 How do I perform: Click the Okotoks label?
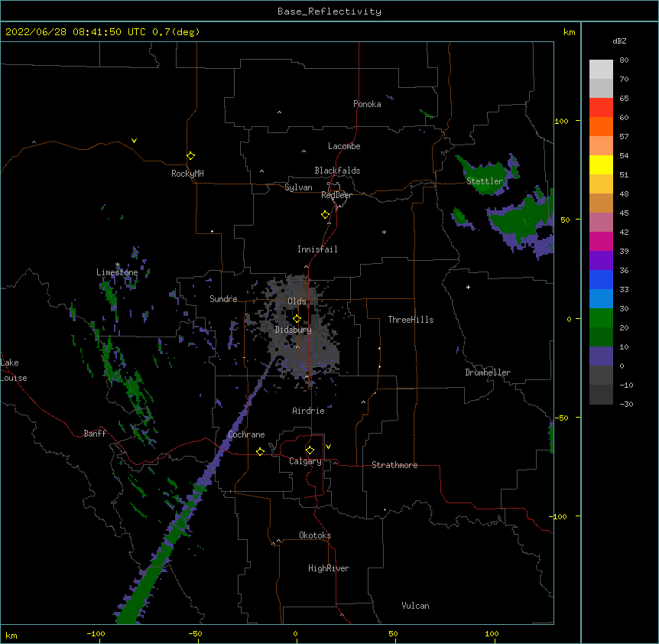coord(315,535)
